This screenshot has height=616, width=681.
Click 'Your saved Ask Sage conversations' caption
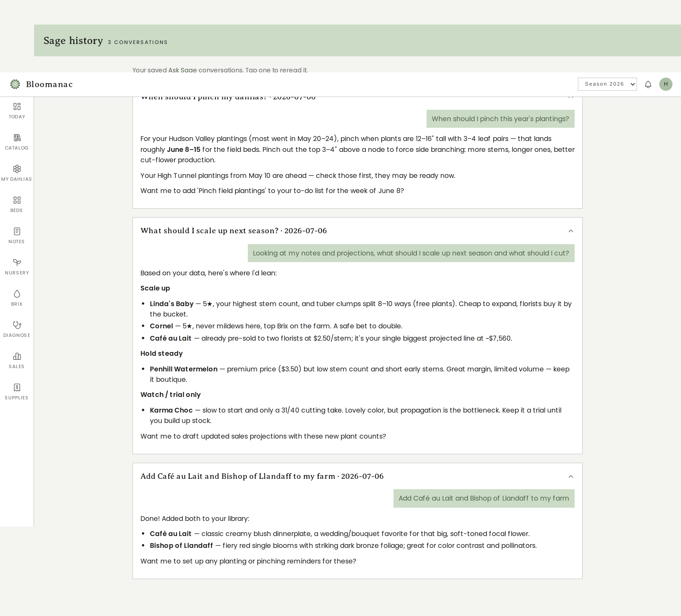(x=220, y=70)
